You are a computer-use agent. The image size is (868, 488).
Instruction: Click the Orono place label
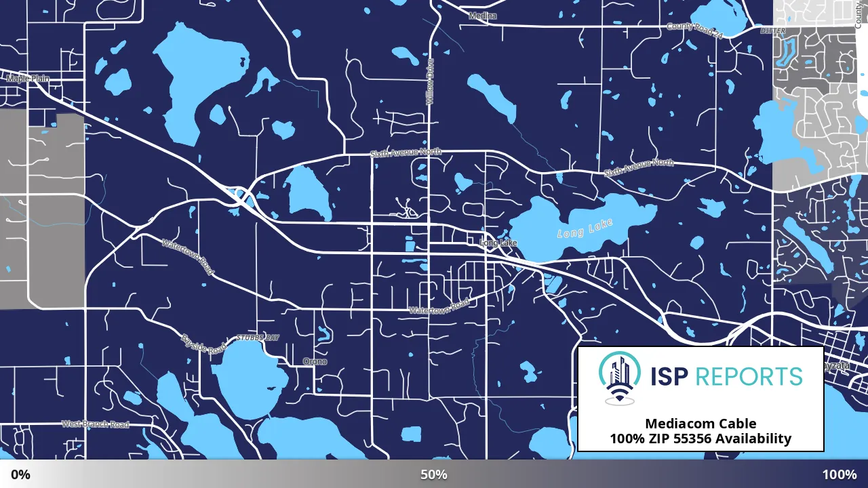click(x=315, y=361)
